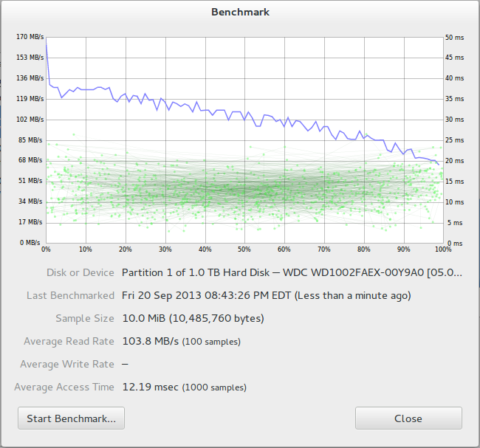Click the 20% x-axis label

pyautogui.click(x=126, y=249)
